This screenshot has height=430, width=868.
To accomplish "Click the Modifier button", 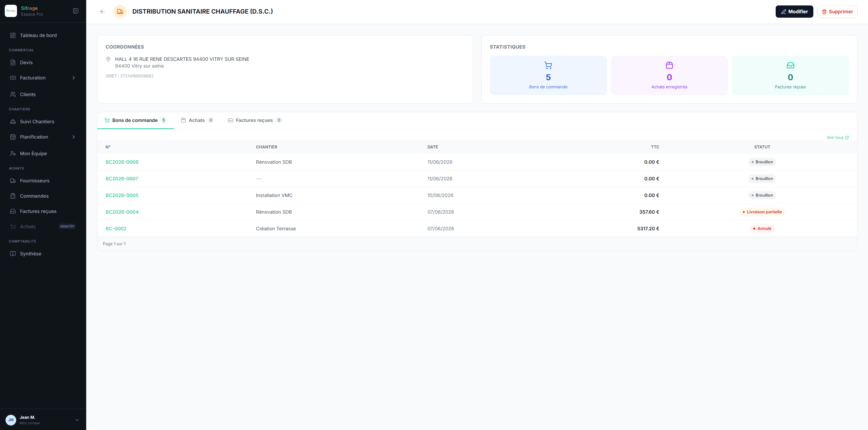I will [794, 12].
